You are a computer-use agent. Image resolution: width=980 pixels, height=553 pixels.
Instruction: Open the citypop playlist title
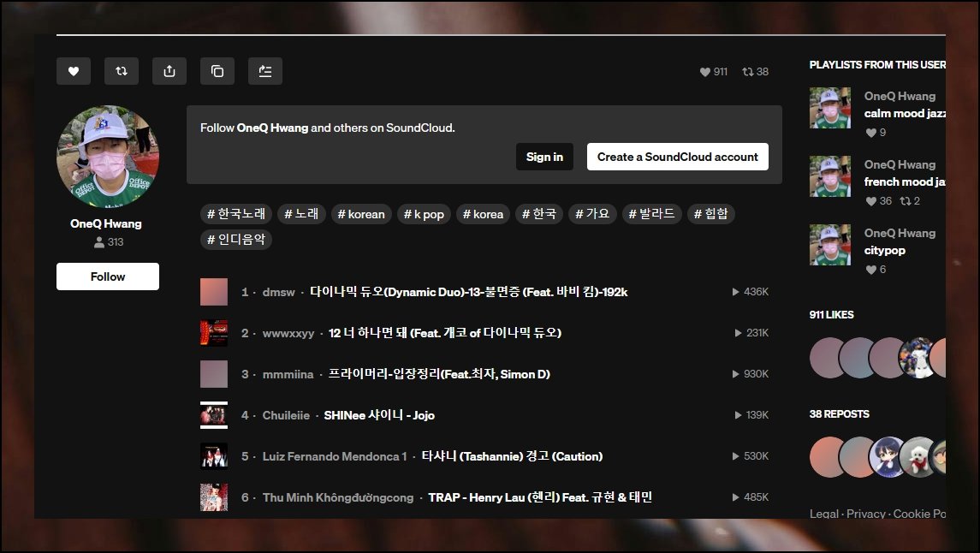coord(884,251)
